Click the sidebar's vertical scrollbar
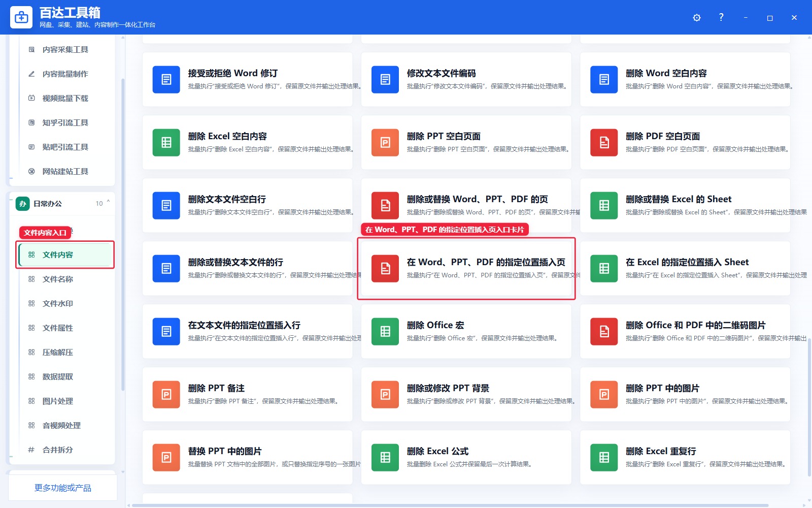The height and width of the screenshot is (508, 812). pos(123,235)
